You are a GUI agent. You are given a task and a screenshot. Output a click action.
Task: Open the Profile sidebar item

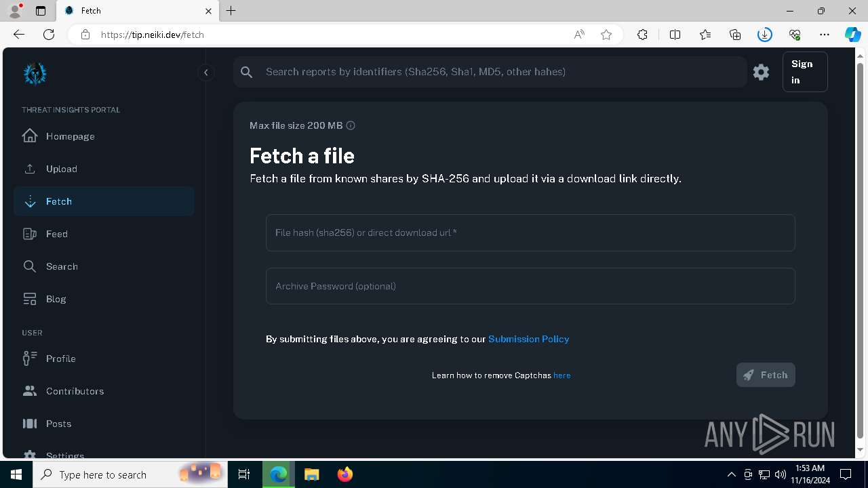point(104,359)
